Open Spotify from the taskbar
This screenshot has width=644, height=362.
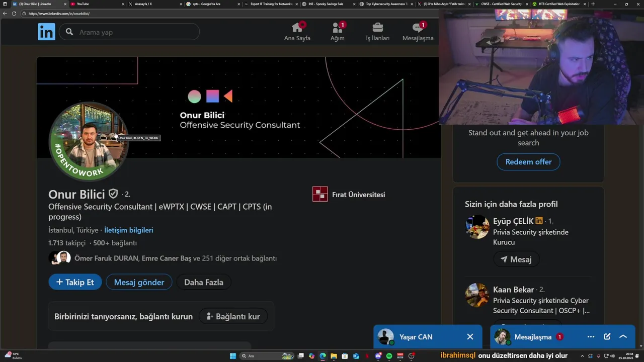point(389,356)
